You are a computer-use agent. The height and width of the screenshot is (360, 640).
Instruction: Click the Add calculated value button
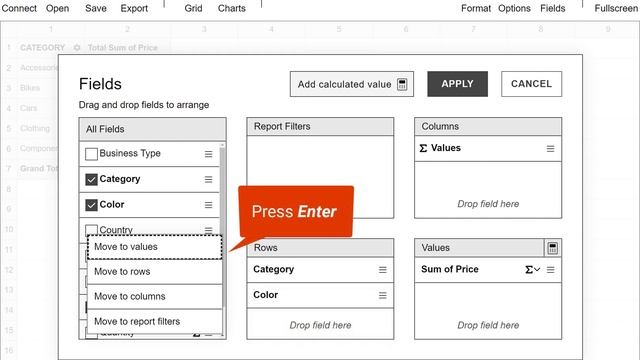(x=352, y=84)
